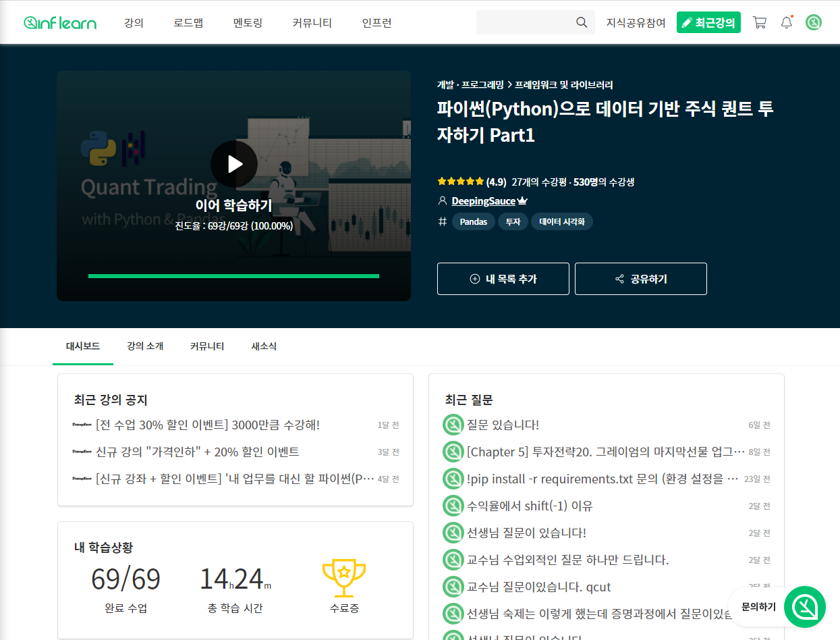This screenshot has height=640, width=840.
Task: Click avatar beside '!pip install -r requirements.txt' question
Action: [x=453, y=479]
